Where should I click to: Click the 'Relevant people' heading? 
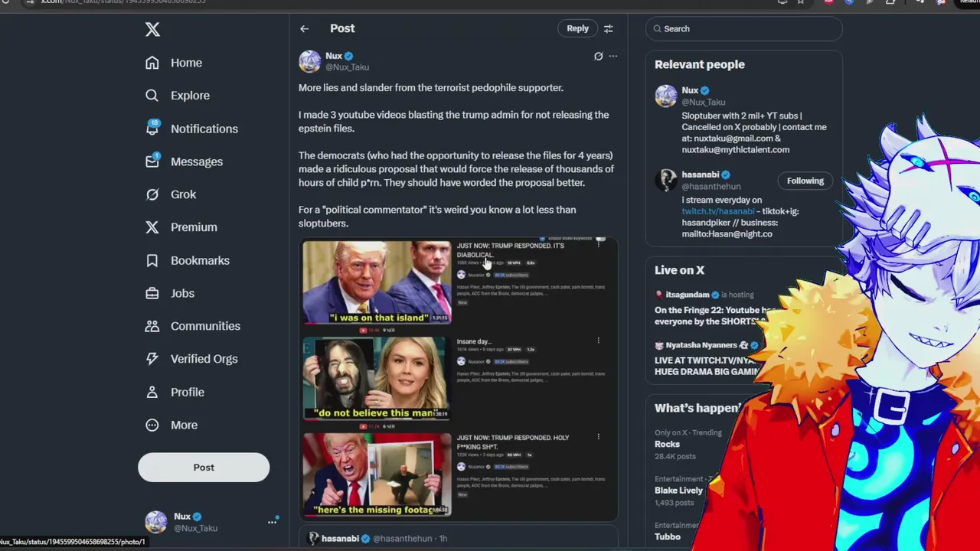coord(700,64)
